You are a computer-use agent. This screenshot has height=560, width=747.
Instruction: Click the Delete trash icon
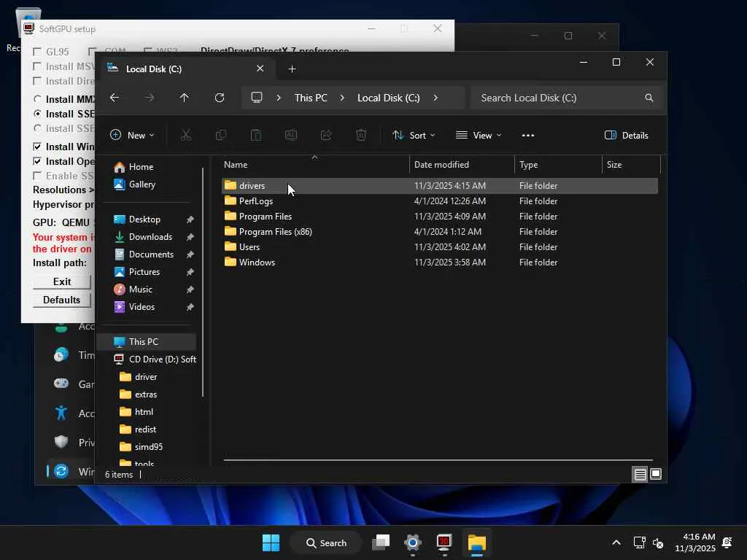coord(361,135)
